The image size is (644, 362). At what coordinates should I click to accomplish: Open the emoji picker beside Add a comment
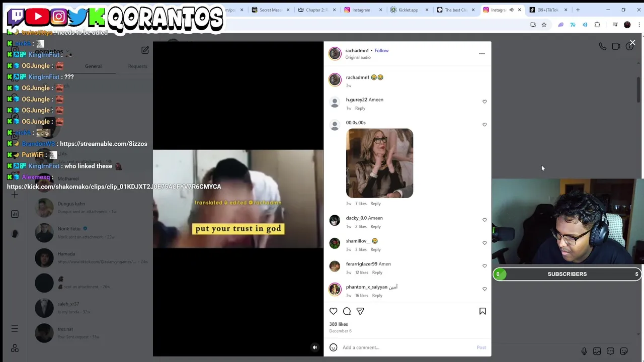click(x=334, y=347)
